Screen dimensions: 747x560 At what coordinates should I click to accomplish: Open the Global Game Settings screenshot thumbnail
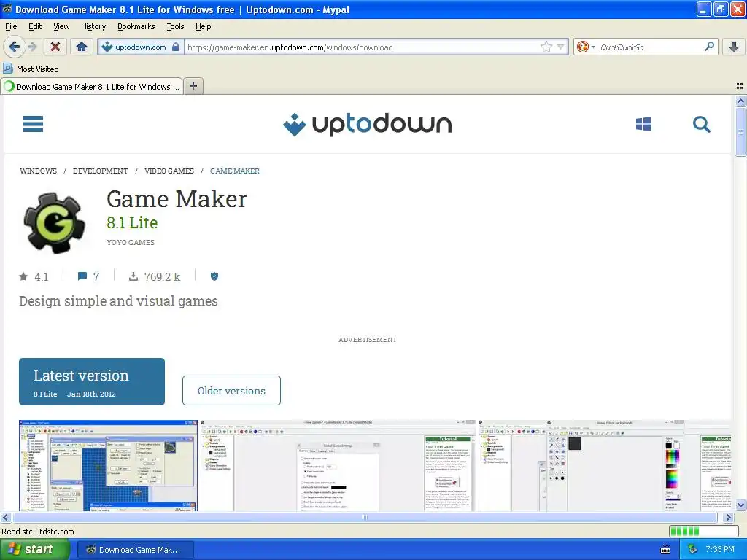[x=338, y=466]
